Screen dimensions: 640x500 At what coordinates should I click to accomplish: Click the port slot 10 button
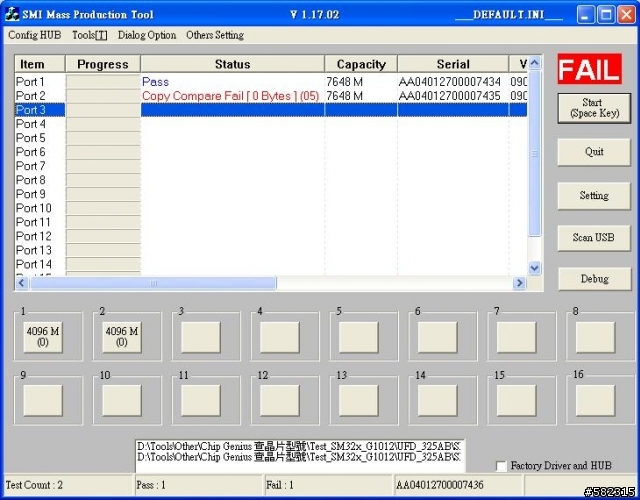pyautogui.click(x=122, y=400)
